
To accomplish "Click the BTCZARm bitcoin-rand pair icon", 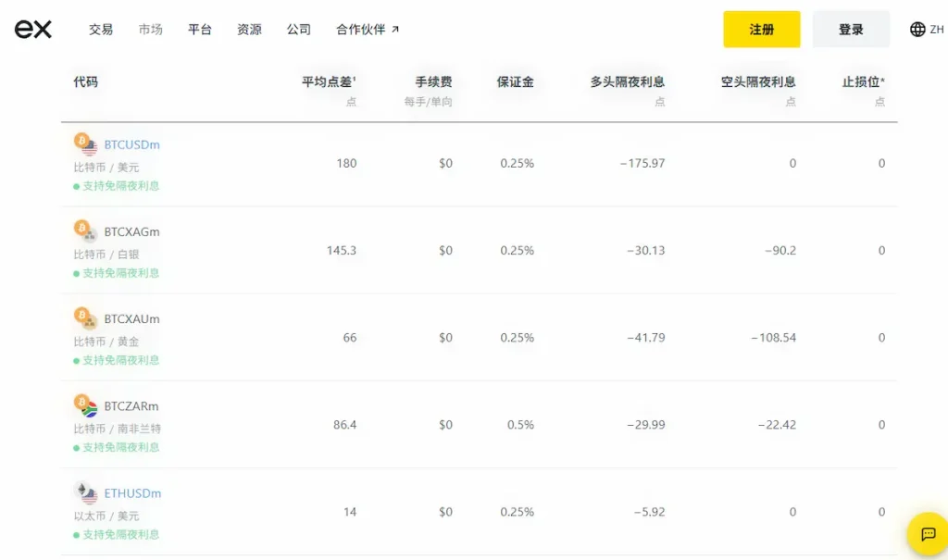I will (x=86, y=406).
